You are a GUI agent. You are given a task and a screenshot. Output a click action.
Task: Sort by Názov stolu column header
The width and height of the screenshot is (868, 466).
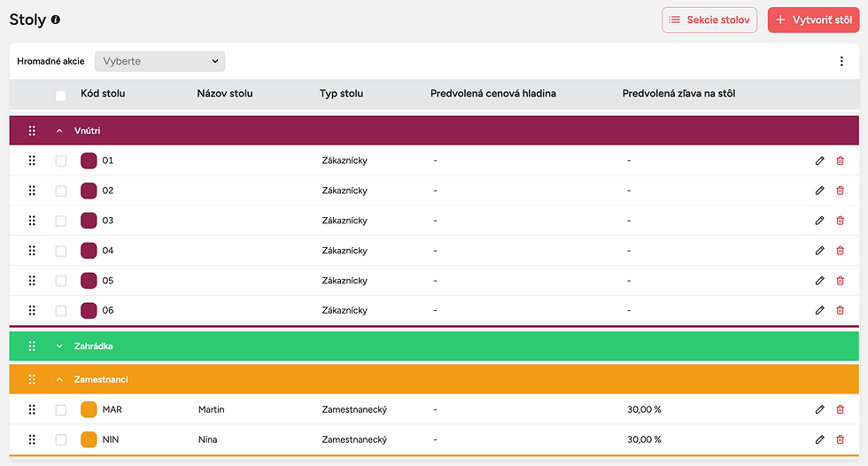[225, 94]
